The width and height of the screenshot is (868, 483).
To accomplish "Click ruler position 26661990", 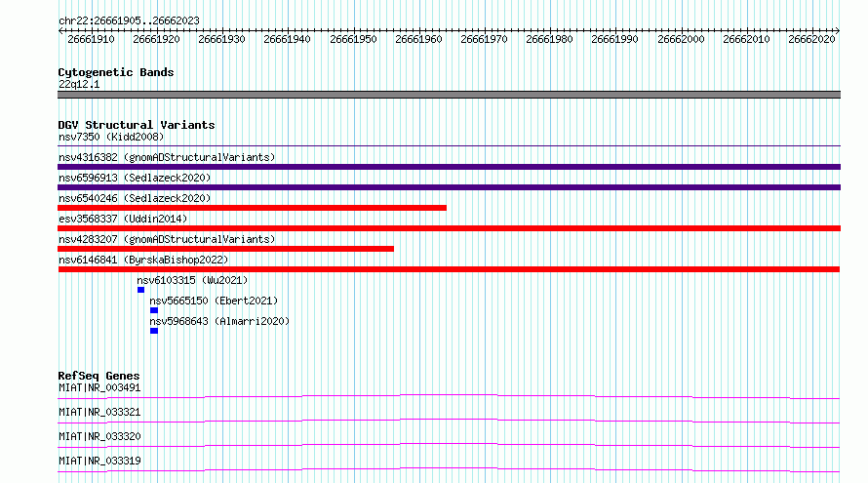I will [614, 39].
